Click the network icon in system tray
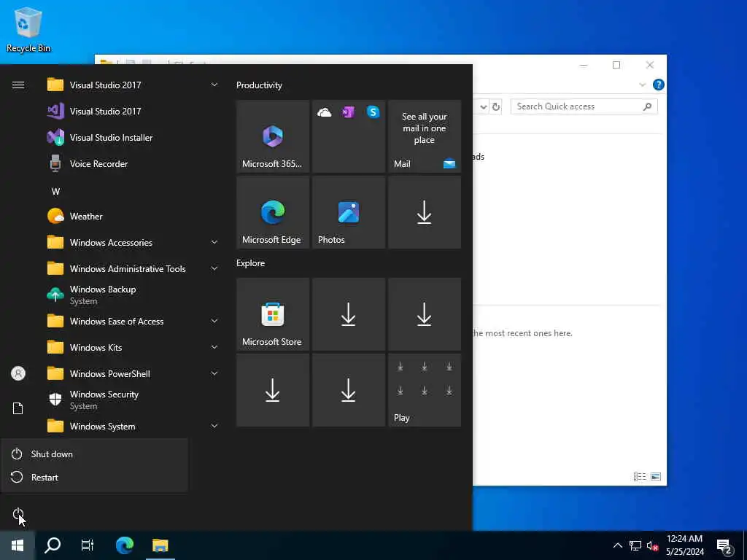Screen dimensions: 747x560 click(x=635, y=545)
